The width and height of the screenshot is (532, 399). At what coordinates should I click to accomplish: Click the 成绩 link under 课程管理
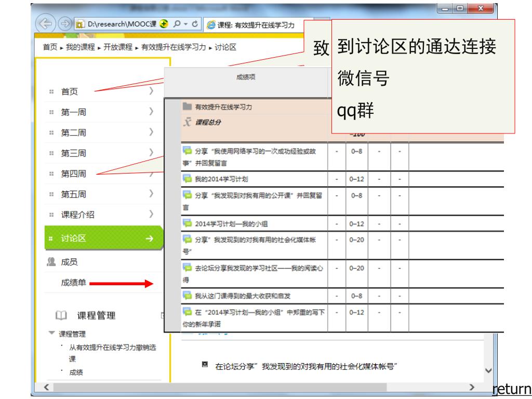76,372
